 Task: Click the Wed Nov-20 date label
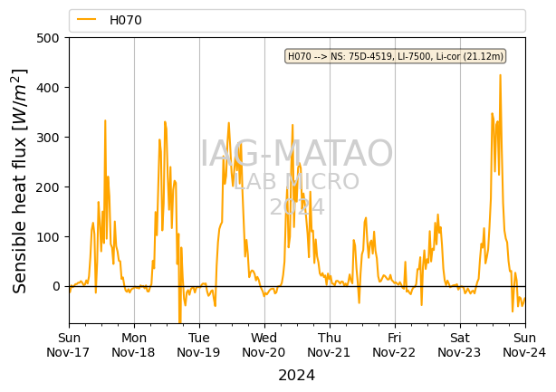(x=264, y=345)
